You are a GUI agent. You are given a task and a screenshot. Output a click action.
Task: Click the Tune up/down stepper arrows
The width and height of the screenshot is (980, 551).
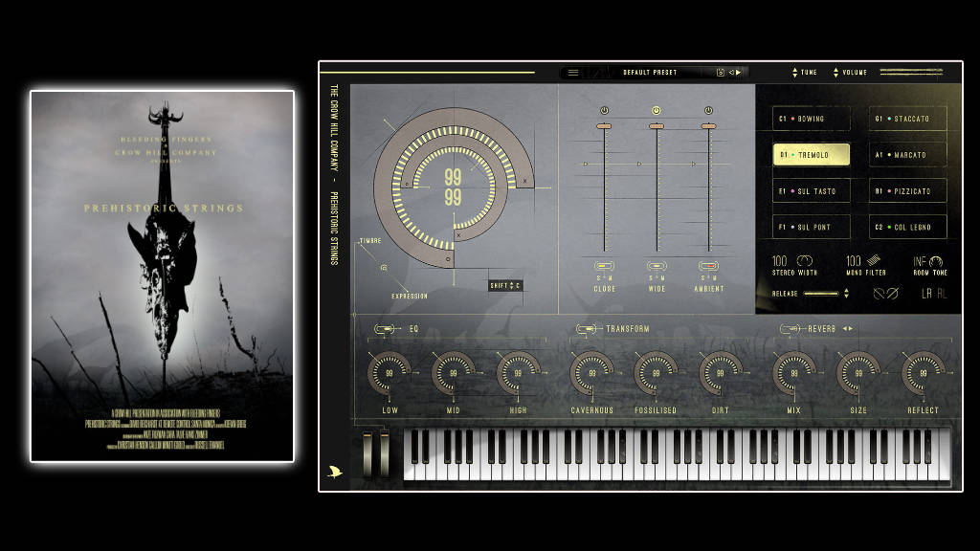coord(793,73)
